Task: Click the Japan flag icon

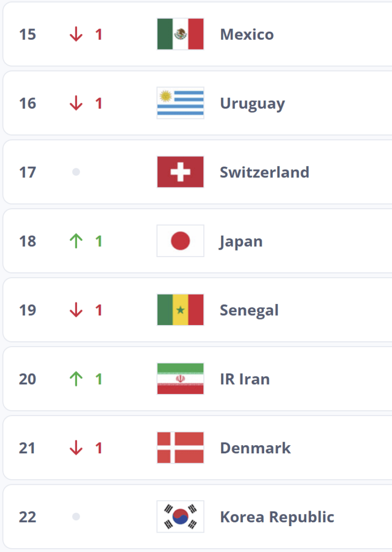Action: pyautogui.click(x=180, y=241)
